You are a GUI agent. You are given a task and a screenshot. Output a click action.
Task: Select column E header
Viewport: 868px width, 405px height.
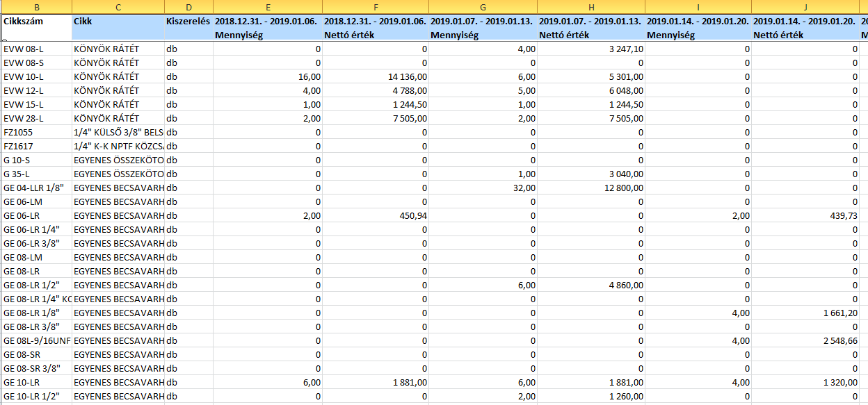tap(267, 7)
